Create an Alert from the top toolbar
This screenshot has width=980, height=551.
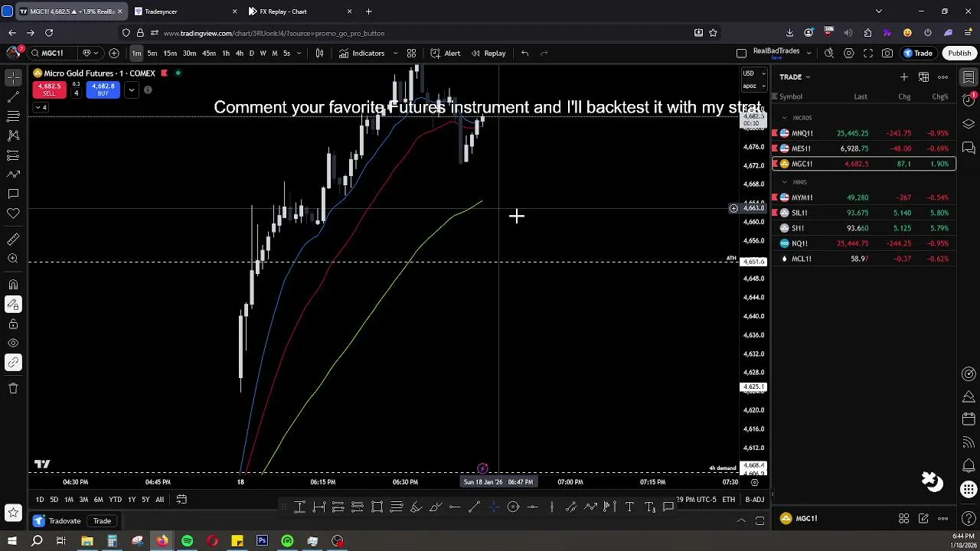[446, 54]
